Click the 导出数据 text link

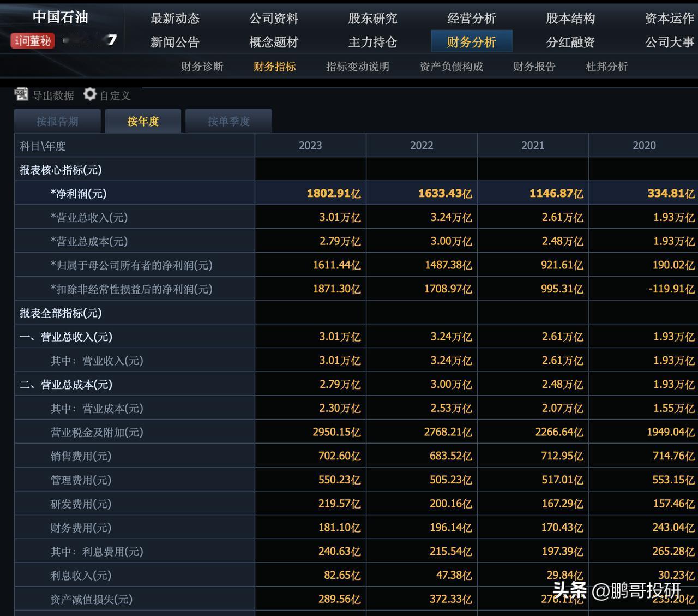click(53, 95)
